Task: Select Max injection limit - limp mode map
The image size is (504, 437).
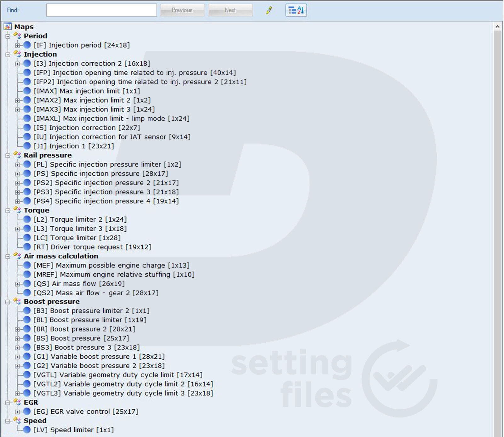Action: (x=112, y=119)
